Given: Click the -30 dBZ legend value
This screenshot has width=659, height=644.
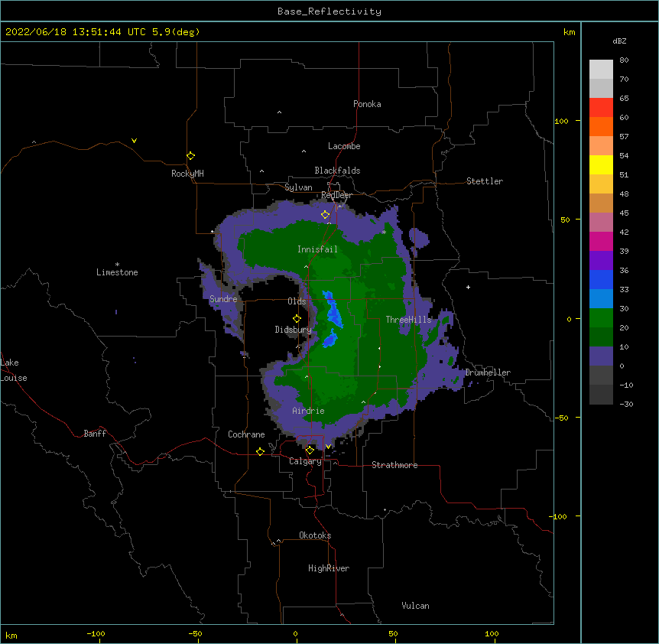Looking at the screenshot, I should [626, 404].
